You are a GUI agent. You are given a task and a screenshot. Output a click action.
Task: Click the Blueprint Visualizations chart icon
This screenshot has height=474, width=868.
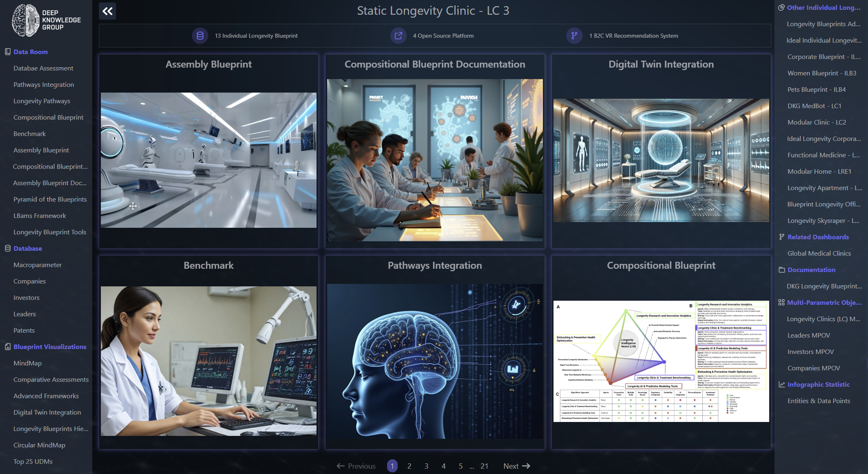[7, 347]
